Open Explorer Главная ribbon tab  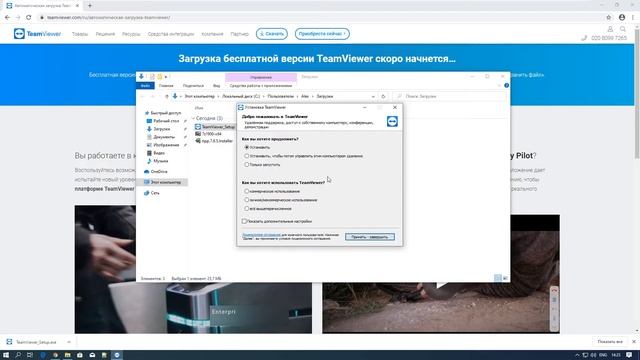(166, 86)
